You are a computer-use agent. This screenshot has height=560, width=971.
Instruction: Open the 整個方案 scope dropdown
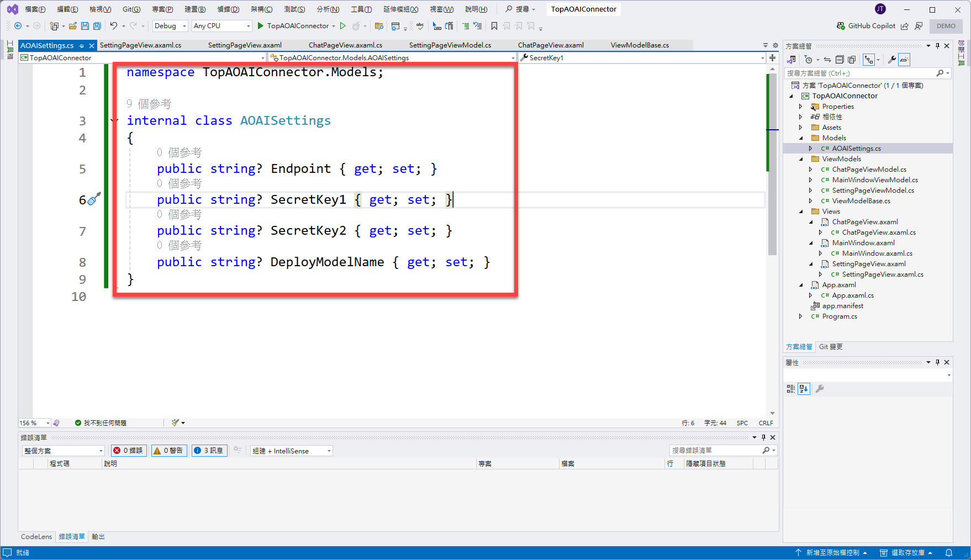[x=63, y=451]
